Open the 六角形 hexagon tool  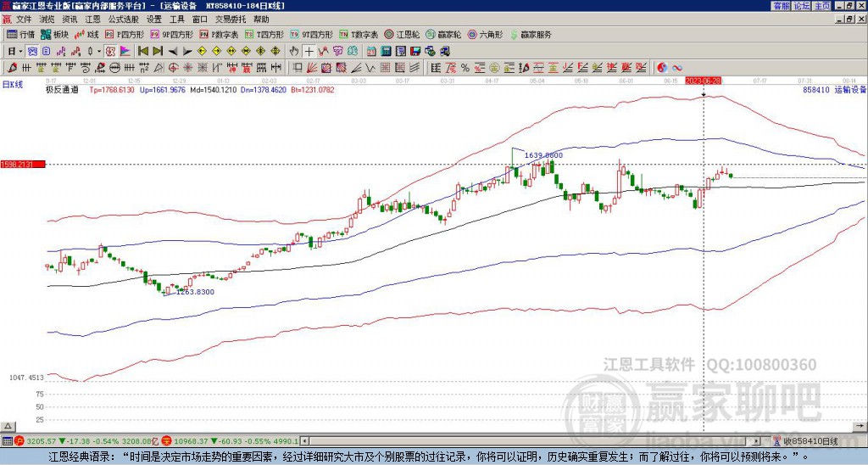pos(485,34)
